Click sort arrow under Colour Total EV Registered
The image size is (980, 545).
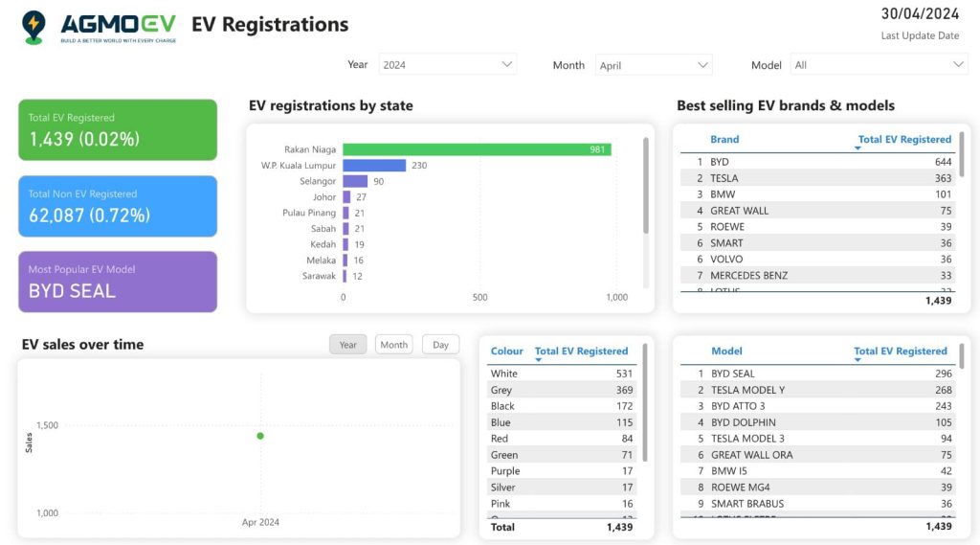coord(538,361)
